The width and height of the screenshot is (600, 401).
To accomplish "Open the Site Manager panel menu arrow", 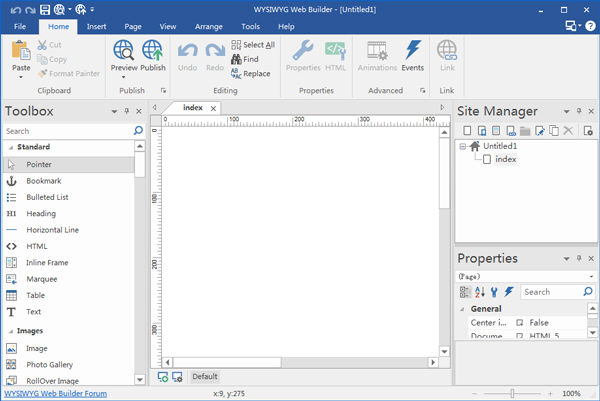I will click(566, 111).
